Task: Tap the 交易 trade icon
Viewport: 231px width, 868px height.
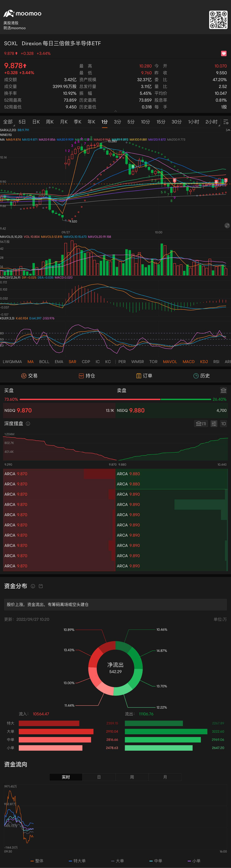Action: pos(24,376)
